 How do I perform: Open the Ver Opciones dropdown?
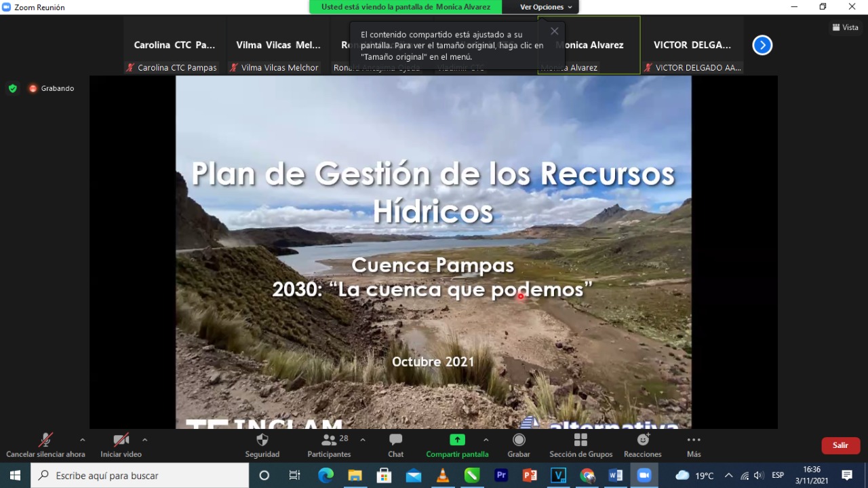click(x=545, y=7)
